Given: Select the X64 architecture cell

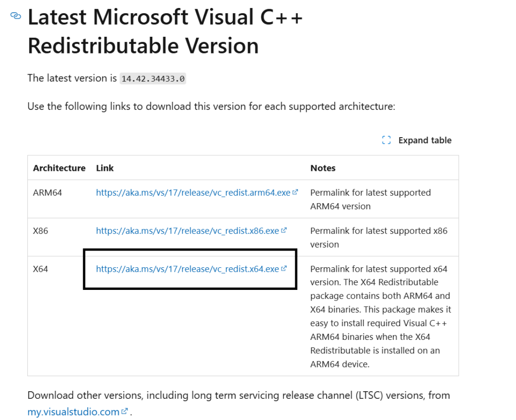Looking at the screenshot, I should [40, 269].
